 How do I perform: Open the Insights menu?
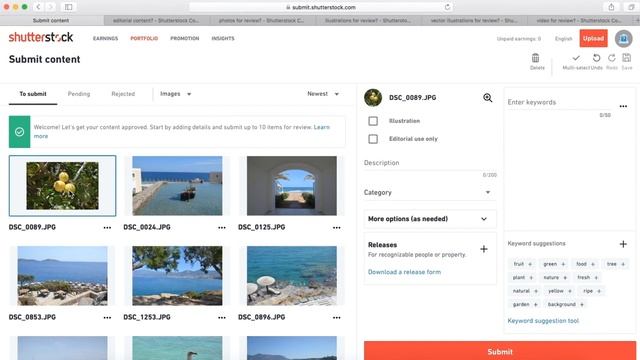click(x=223, y=38)
